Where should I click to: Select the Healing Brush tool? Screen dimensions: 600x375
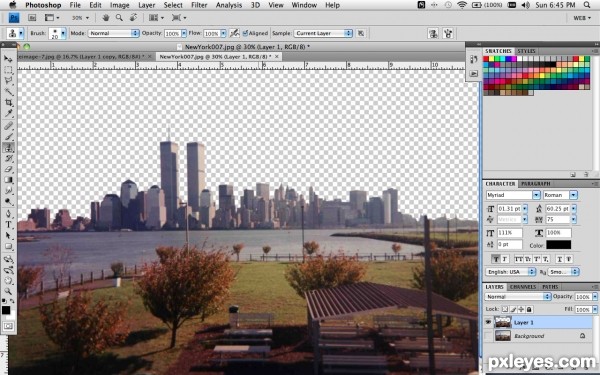[8, 126]
